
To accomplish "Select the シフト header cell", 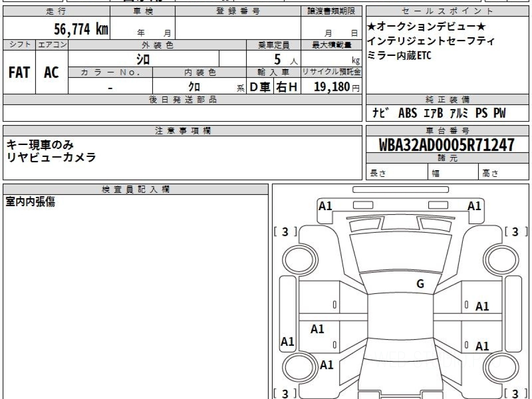I will [20, 45].
